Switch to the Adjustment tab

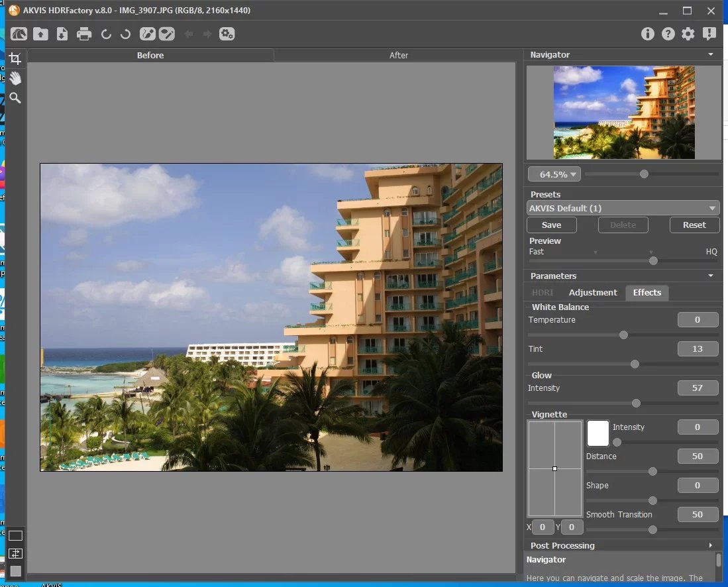click(593, 292)
